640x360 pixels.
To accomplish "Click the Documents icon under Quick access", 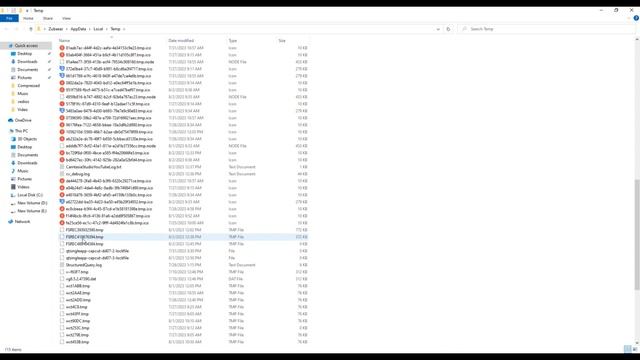I will pos(13,69).
